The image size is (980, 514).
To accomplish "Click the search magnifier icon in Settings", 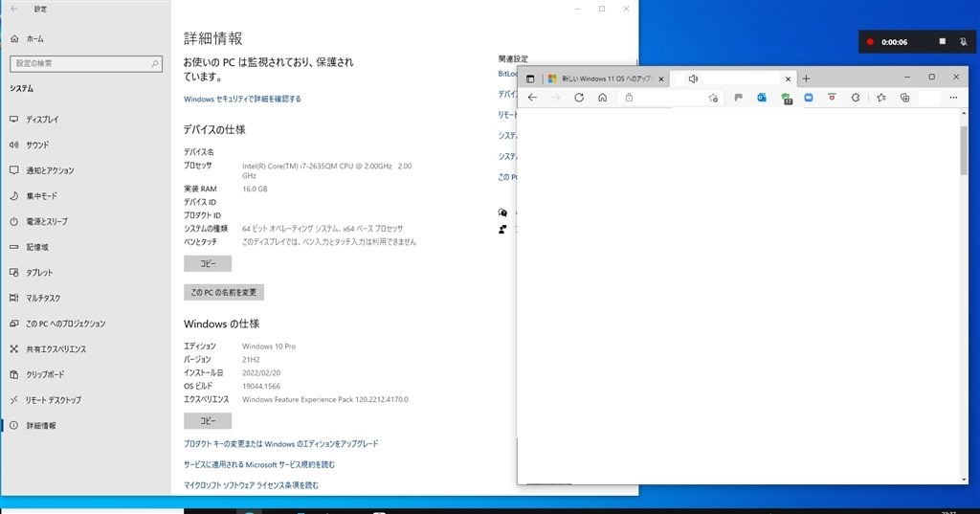I will (155, 63).
